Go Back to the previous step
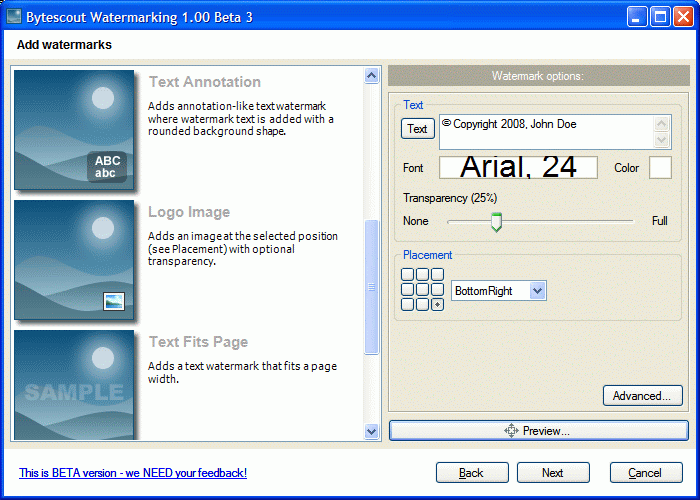Screen dimensions: 700x500 [472, 472]
